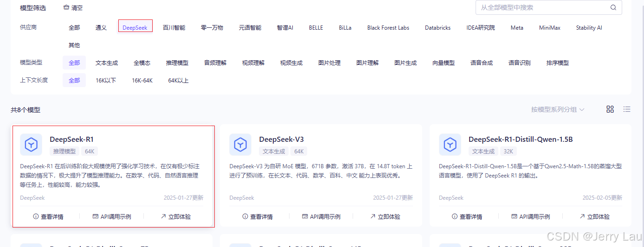Filter model type 图片生成
Screen dimensions: 644x247
pos(406,63)
